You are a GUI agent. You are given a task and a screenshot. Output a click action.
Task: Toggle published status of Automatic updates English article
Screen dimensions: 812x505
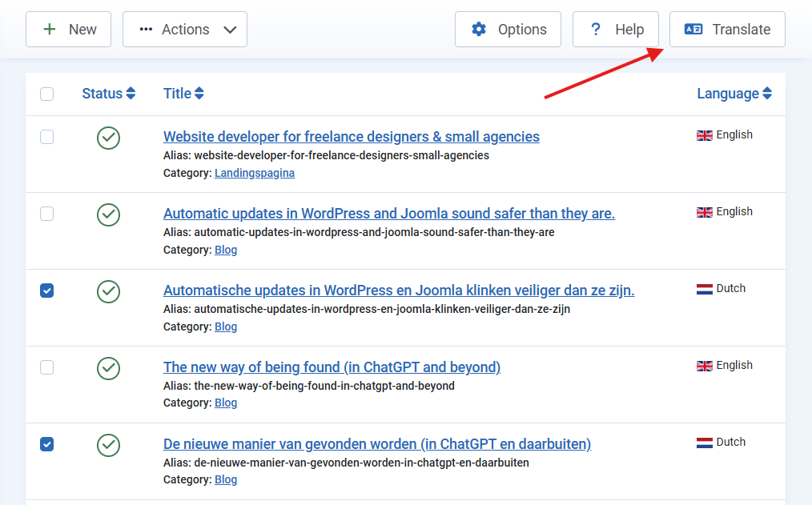pyautogui.click(x=108, y=214)
